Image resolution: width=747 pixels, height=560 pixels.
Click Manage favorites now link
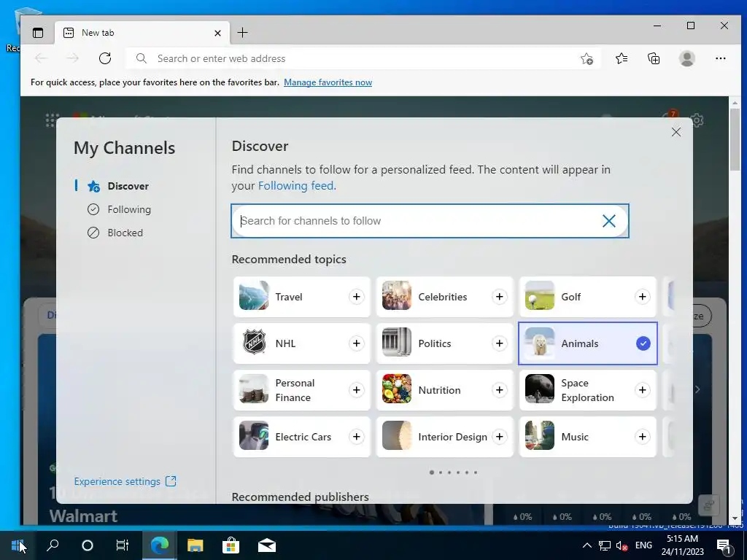tap(328, 82)
